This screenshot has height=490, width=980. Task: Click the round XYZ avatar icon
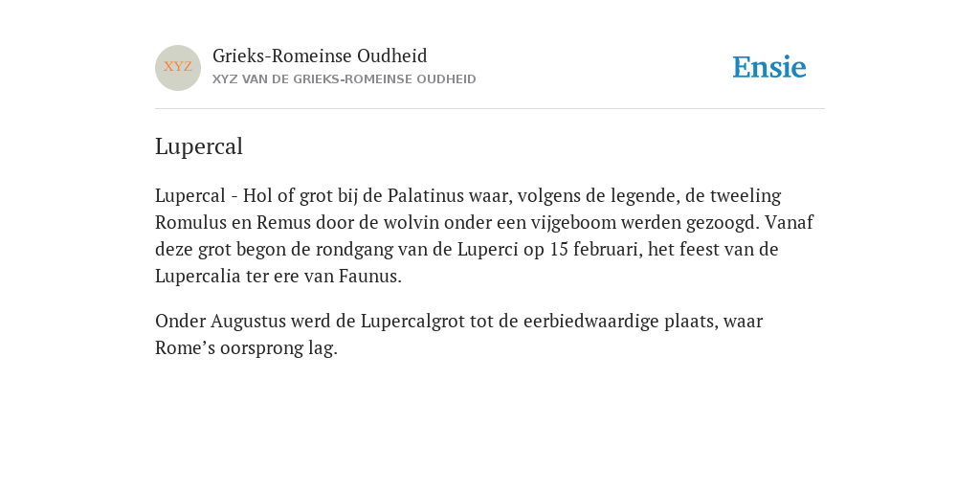(178, 68)
